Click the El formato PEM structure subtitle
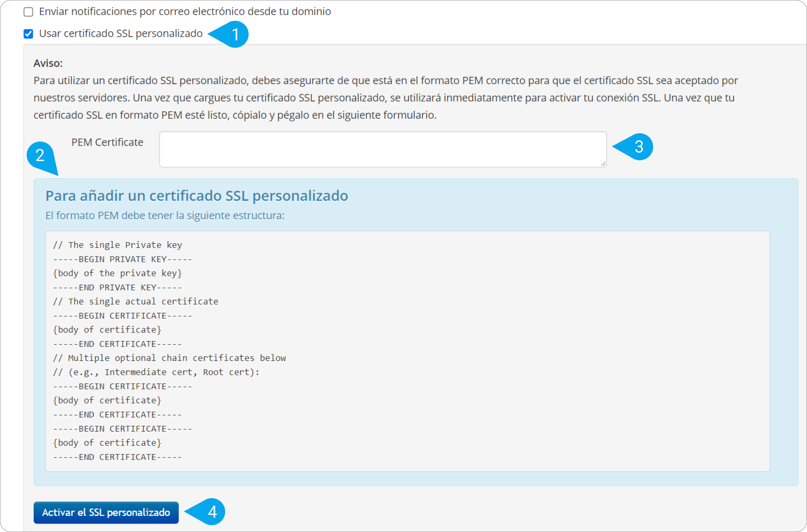The image size is (807, 532). tap(165, 216)
